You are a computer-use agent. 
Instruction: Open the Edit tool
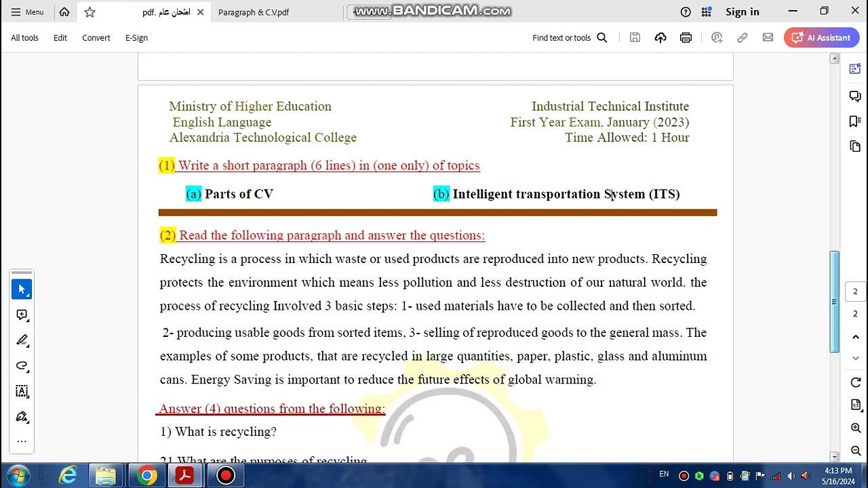pyautogui.click(x=60, y=38)
